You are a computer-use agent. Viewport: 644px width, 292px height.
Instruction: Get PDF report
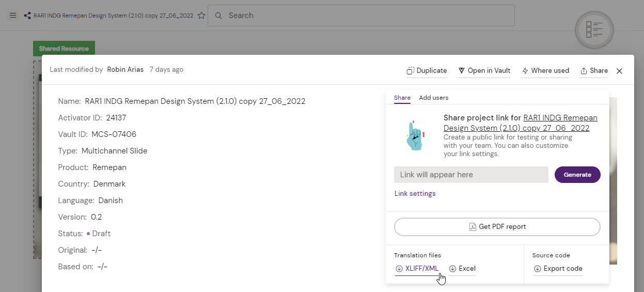point(497,226)
